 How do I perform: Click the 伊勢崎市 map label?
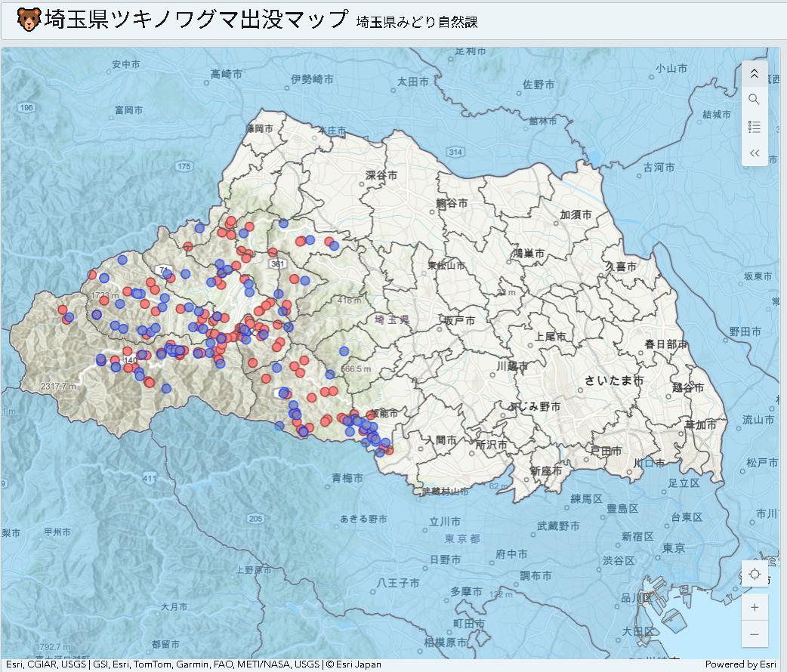pyautogui.click(x=312, y=79)
